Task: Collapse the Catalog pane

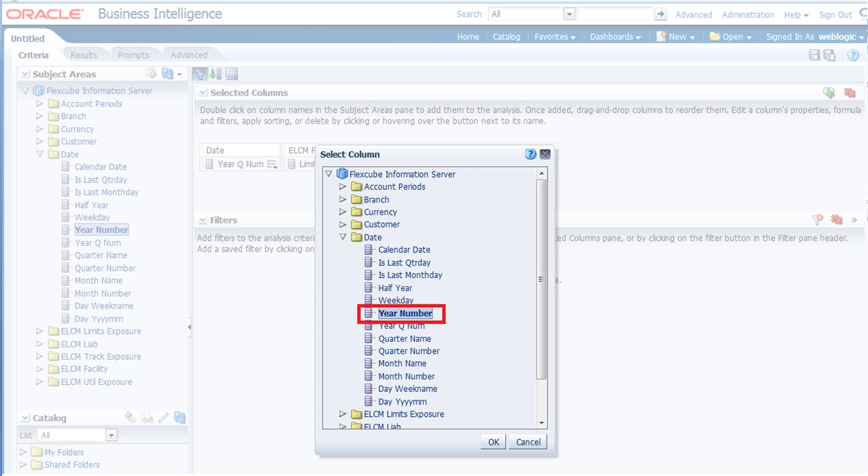Action: pos(25,418)
